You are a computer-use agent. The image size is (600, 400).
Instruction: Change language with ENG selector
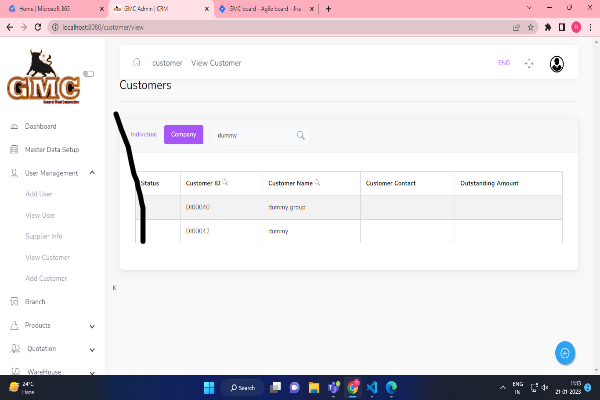click(x=503, y=63)
